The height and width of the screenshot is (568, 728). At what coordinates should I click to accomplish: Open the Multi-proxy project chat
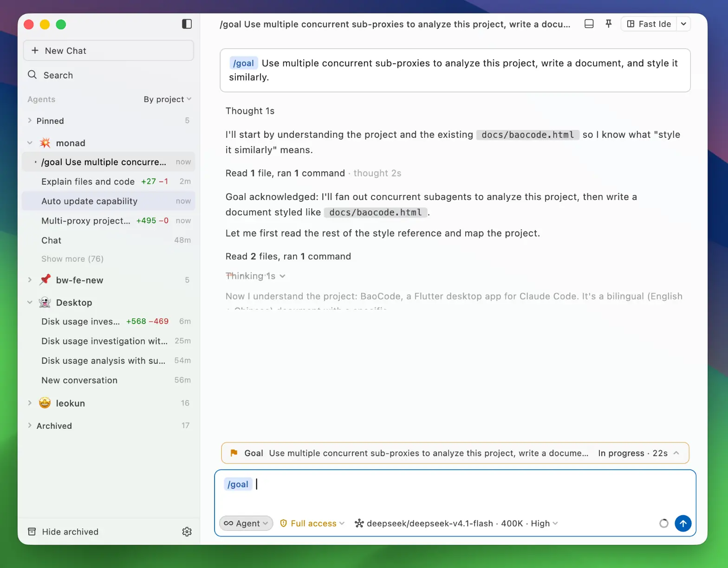click(109, 220)
